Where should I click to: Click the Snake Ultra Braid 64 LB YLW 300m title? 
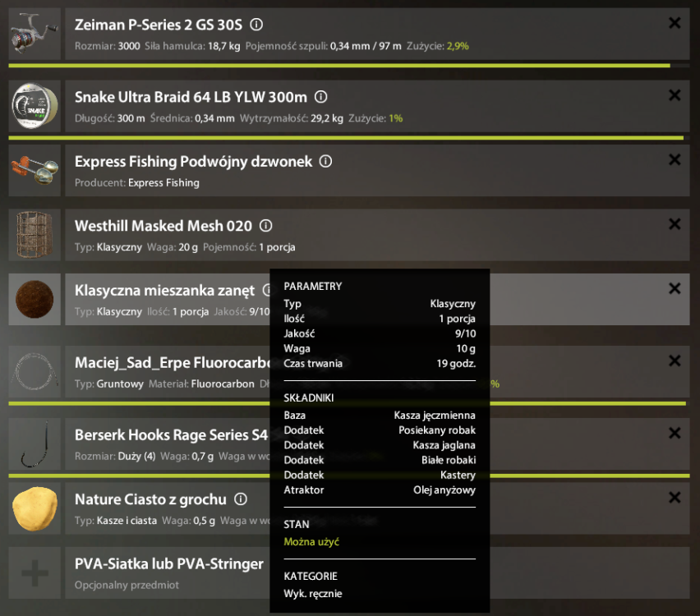click(191, 97)
